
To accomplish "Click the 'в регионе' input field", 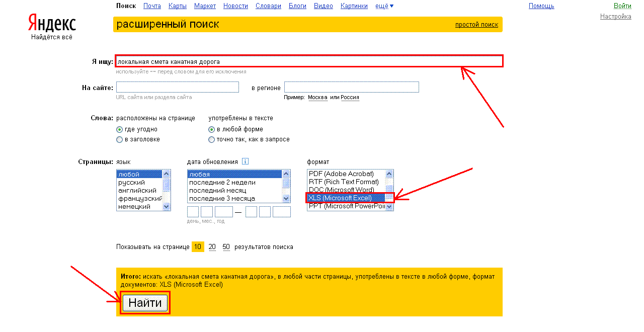I will click(x=352, y=87).
